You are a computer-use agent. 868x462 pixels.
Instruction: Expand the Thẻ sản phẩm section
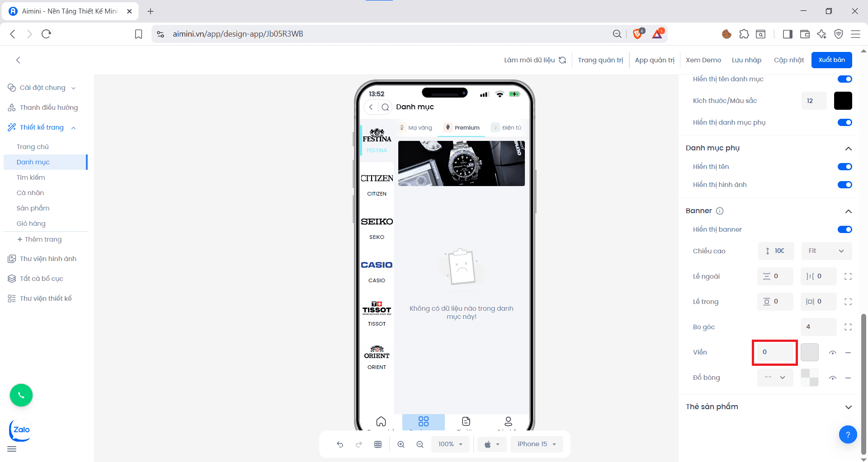pos(848,407)
